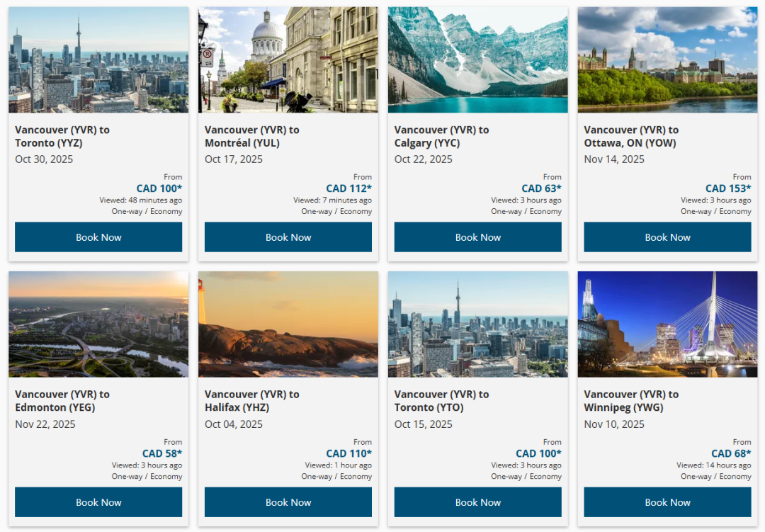Screen dimensions: 765x532
Task: Book the Vancouver to Toronto (YYZ) flight
Action: tap(98, 237)
